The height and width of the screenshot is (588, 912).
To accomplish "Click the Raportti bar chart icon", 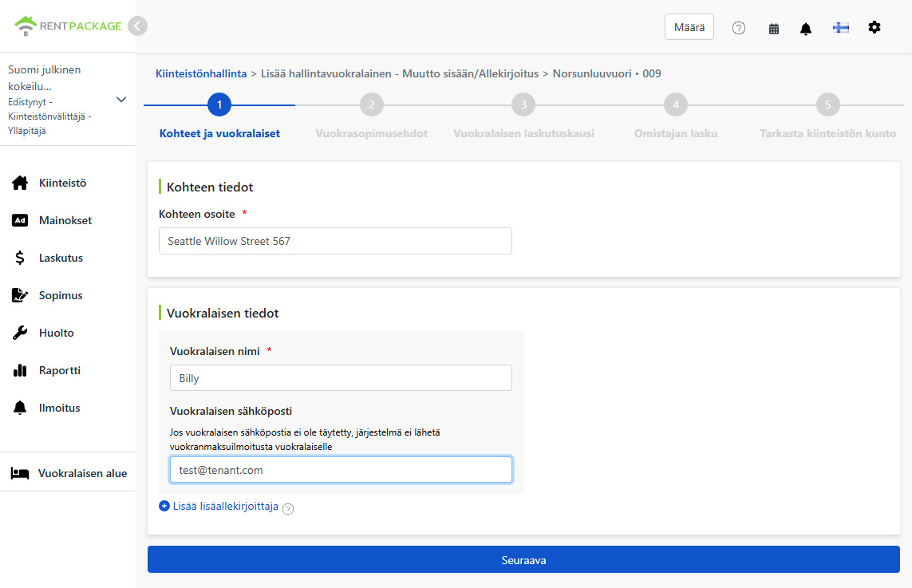I will [20, 370].
